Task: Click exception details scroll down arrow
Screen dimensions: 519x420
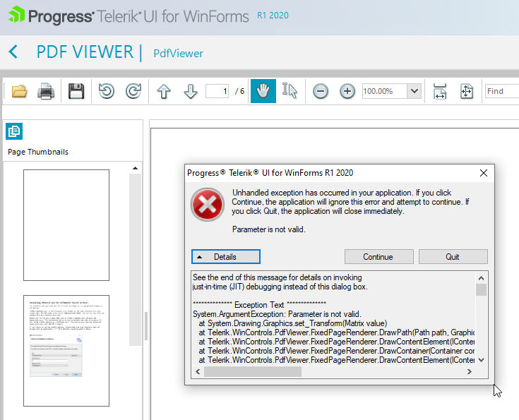Action: pos(482,360)
